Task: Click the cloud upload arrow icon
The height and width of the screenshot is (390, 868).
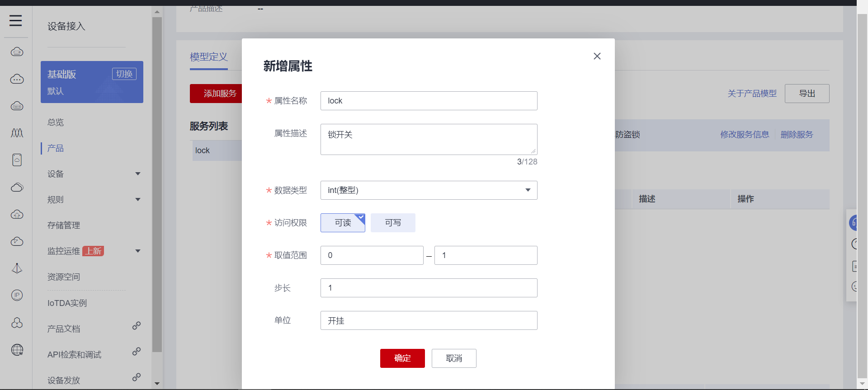Action: pos(17,214)
